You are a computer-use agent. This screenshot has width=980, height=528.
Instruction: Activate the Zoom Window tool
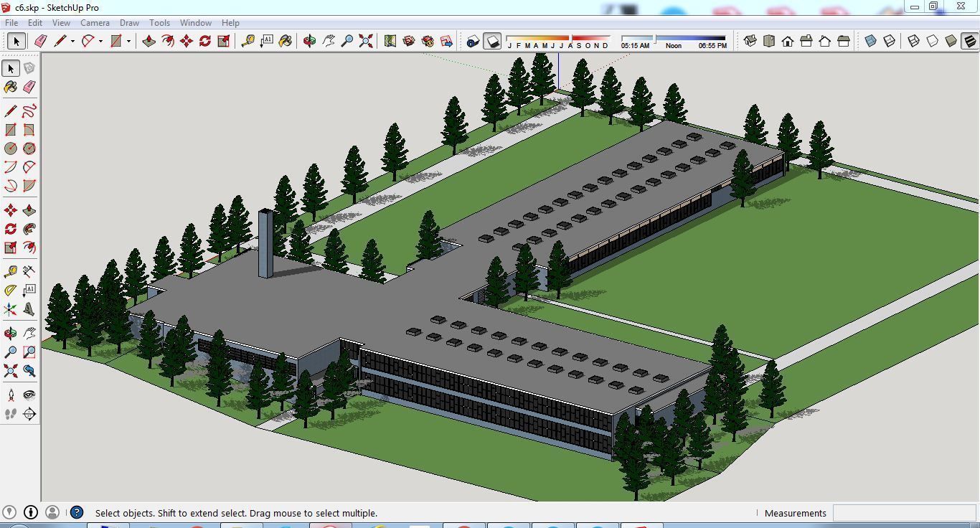click(29, 352)
